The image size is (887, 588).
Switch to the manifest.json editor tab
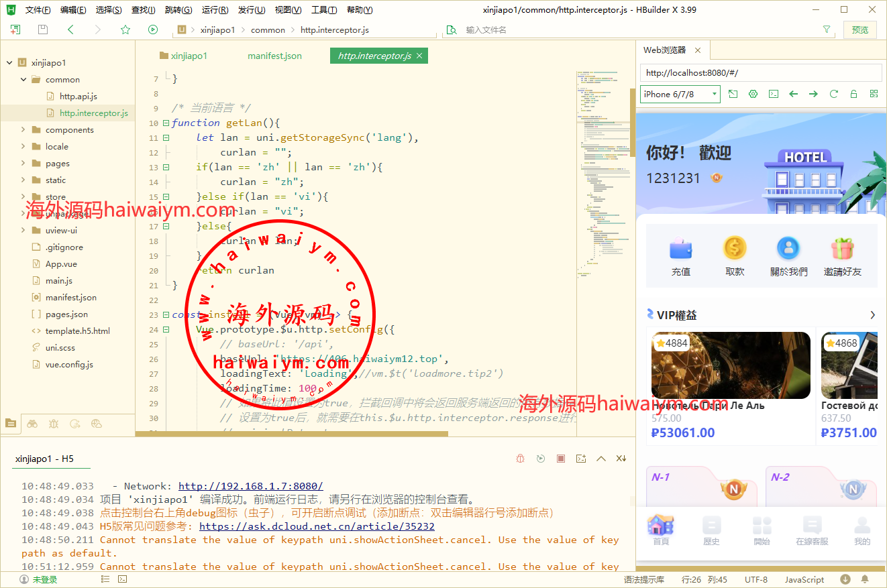274,56
